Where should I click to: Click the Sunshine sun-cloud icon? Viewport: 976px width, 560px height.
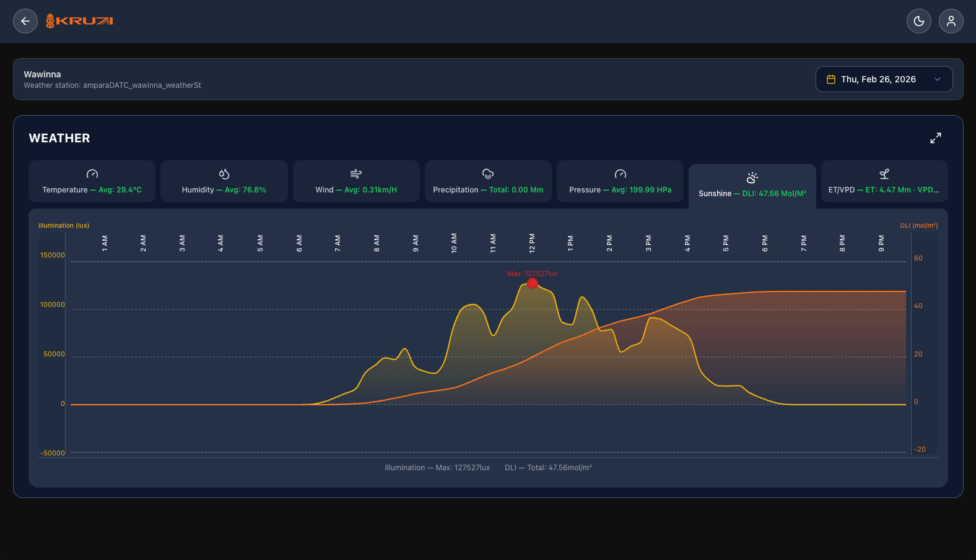[x=752, y=178]
